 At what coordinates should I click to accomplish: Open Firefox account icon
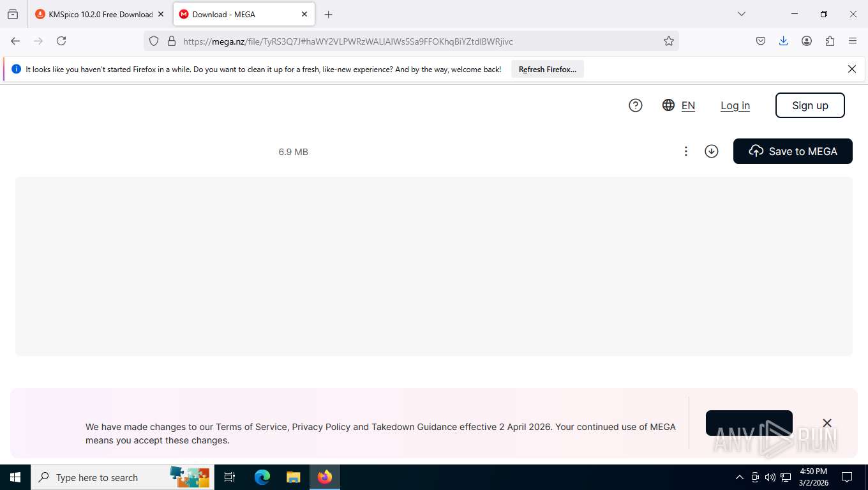pos(807,41)
